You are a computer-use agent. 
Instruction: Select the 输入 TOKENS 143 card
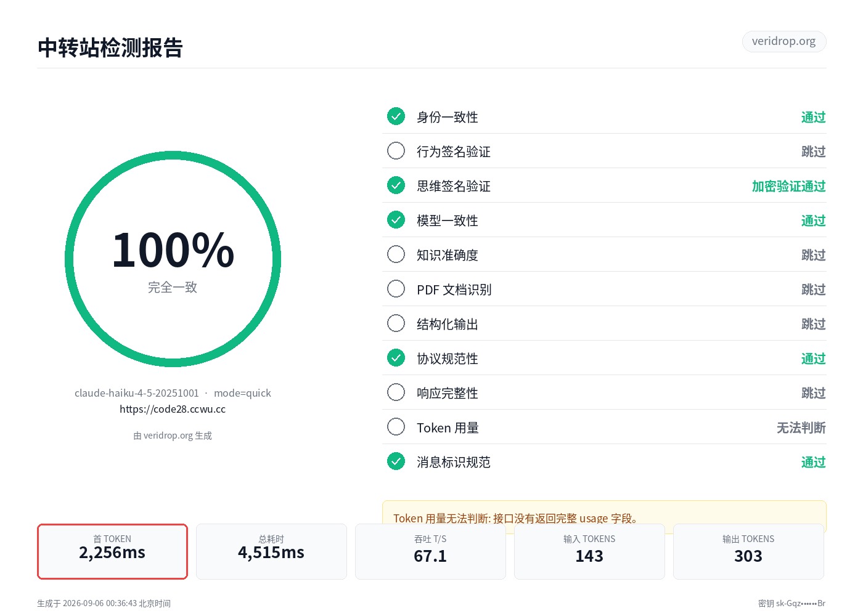pyautogui.click(x=589, y=551)
